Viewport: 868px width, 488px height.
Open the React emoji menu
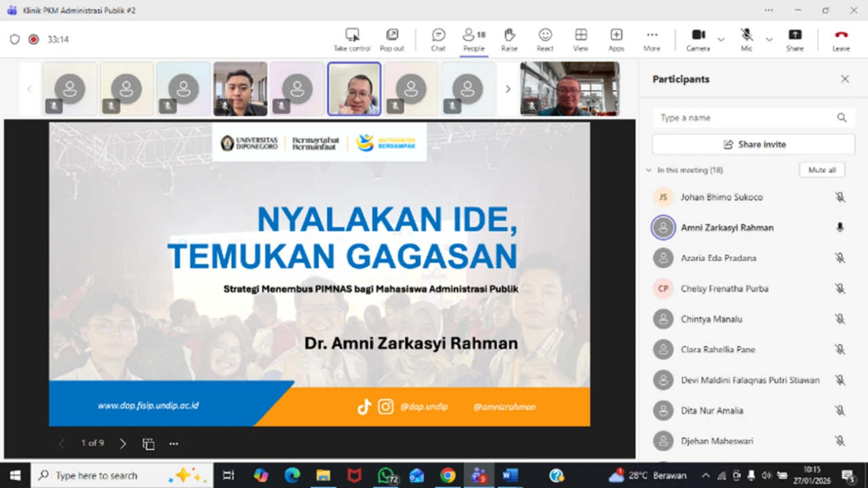tap(545, 39)
